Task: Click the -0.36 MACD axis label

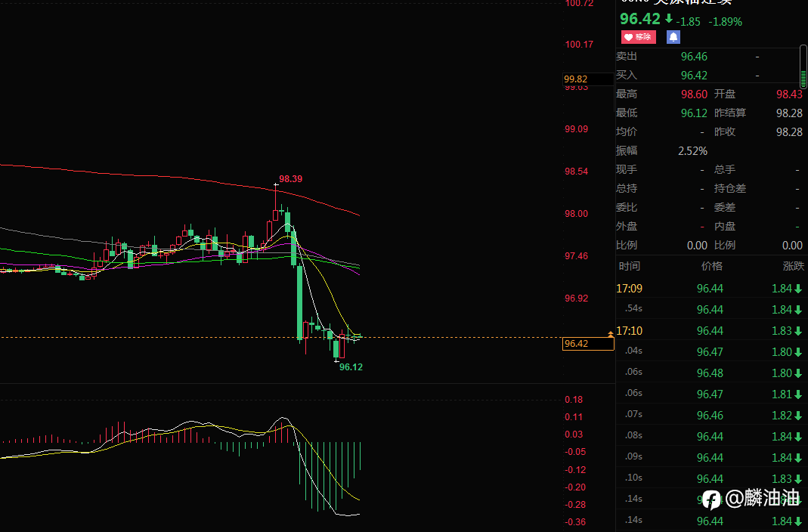Action: tap(575, 522)
